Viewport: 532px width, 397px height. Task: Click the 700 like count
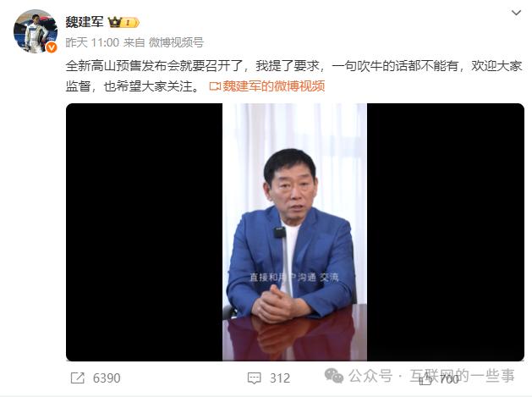coord(449,378)
